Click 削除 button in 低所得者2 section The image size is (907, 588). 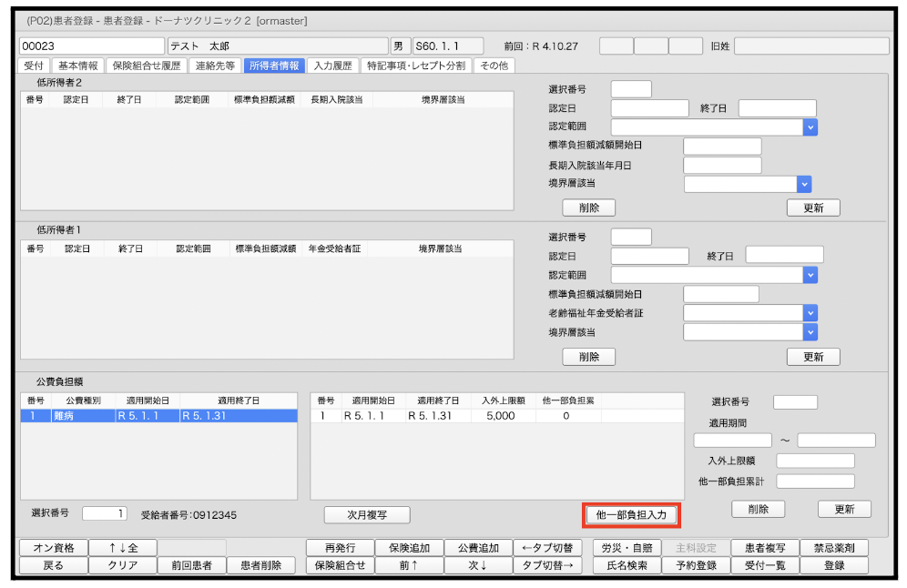click(589, 208)
